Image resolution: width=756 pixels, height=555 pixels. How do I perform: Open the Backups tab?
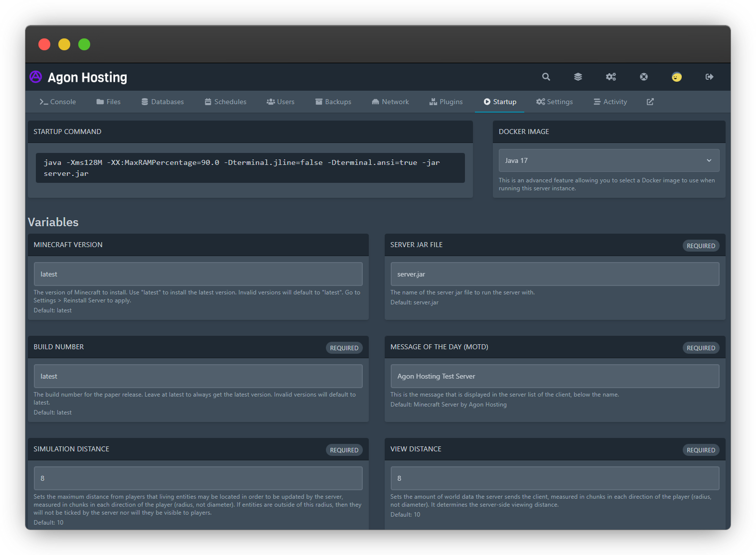pyautogui.click(x=333, y=102)
